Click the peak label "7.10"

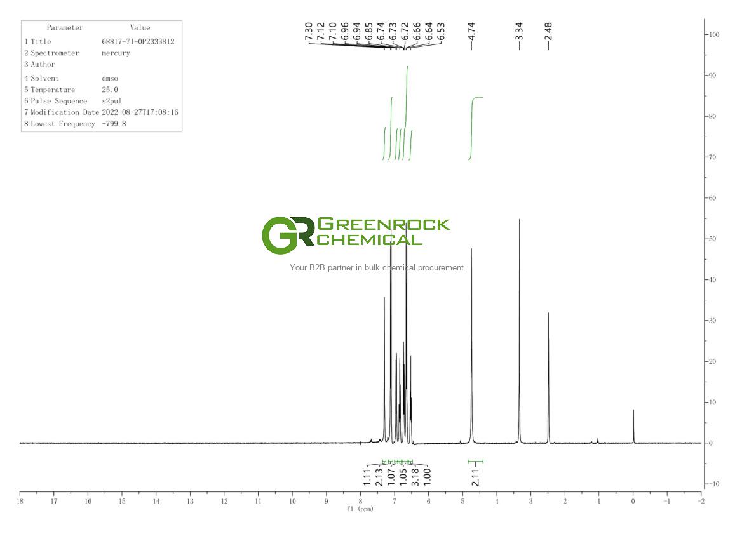click(x=333, y=31)
